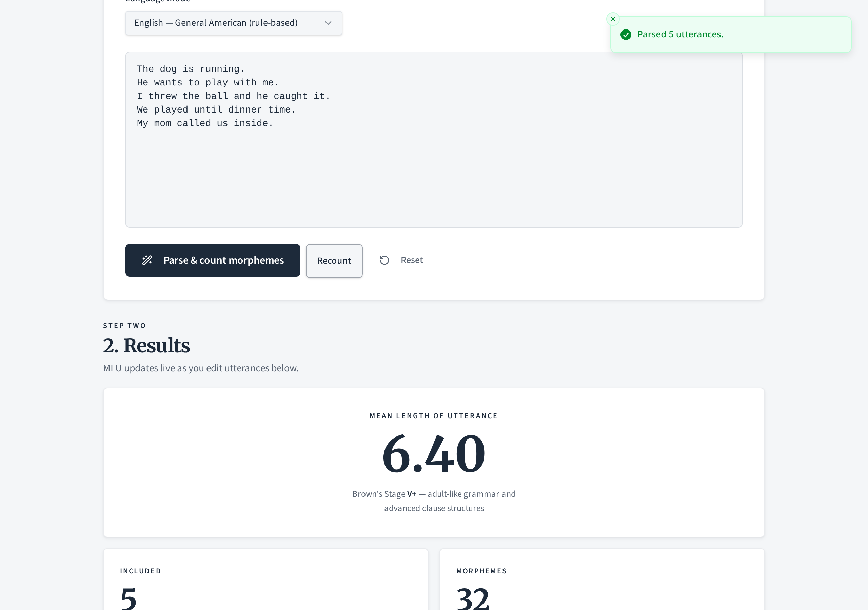Click the line 'My mom called us inside.'
Image resolution: width=868 pixels, height=610 pixels.
coord(204,124)
